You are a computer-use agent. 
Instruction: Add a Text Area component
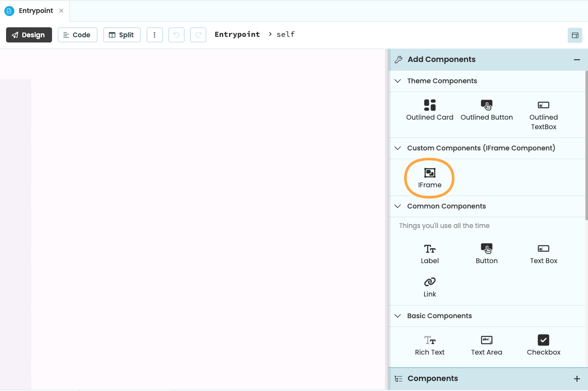[487, 340]
